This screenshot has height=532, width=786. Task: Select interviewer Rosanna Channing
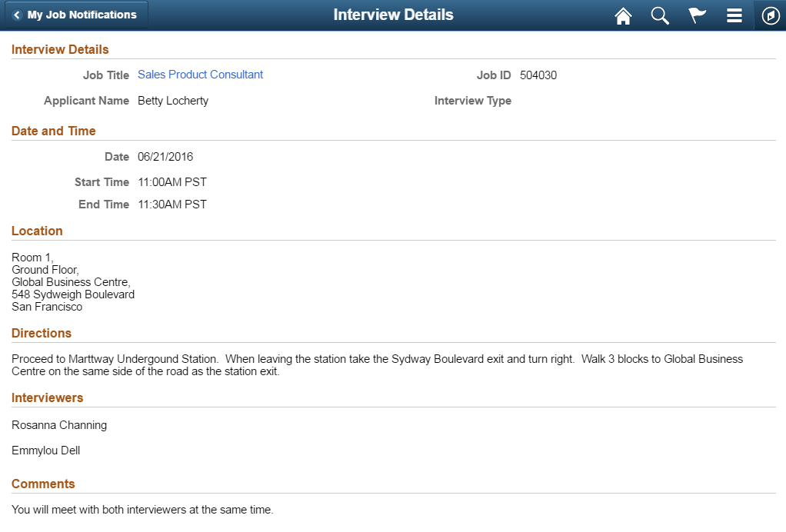[59, 424]
